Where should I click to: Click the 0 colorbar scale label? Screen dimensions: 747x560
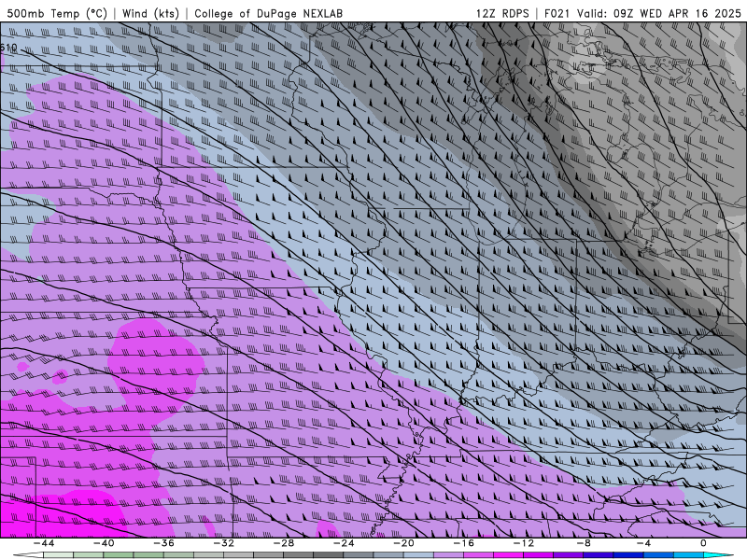pyautogui.click(x=703, y=543)
